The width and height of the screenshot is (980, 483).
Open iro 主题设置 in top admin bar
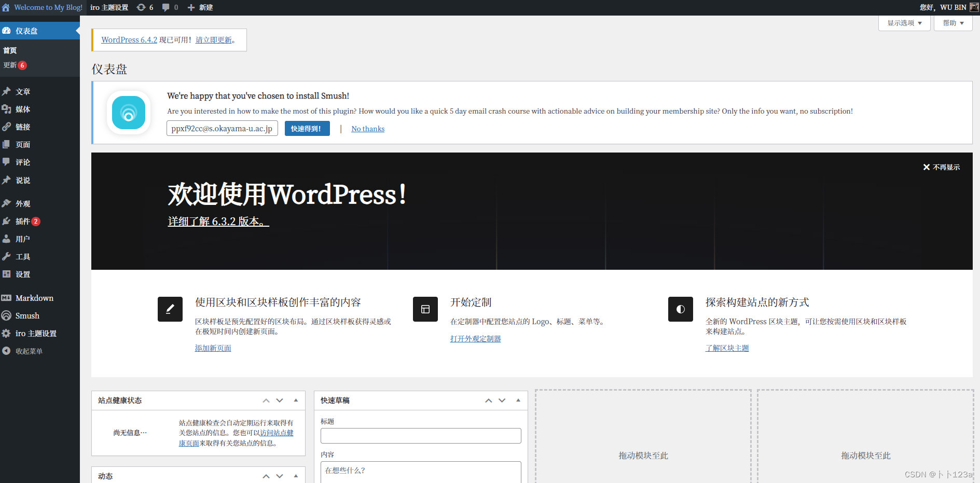coord(109,7)
